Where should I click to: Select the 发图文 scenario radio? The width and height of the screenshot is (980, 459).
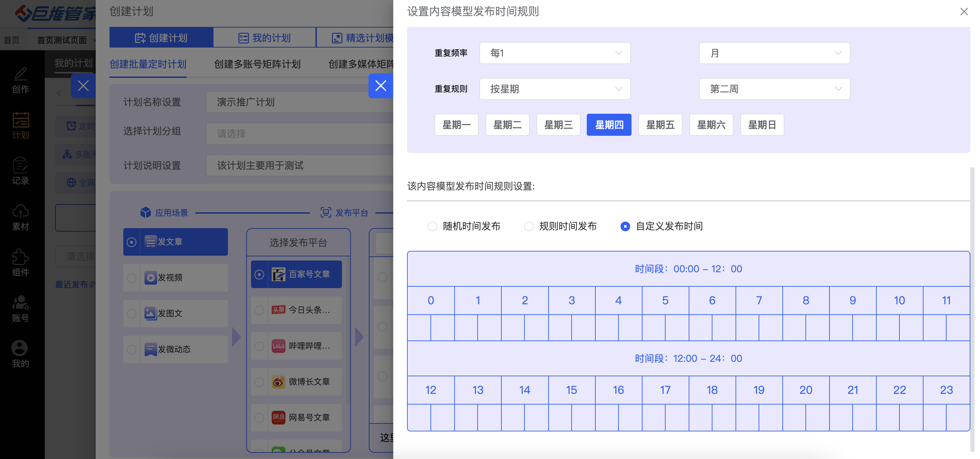132,314
